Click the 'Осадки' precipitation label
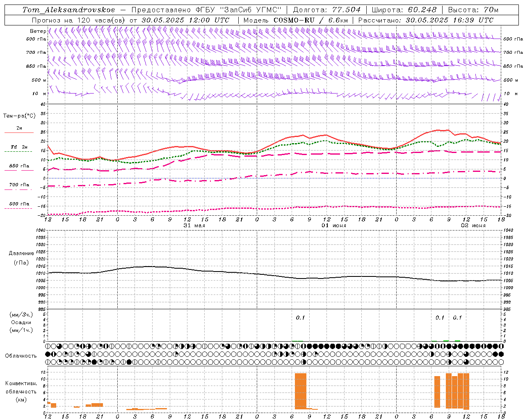This screenshot has height=420, width=525. (21, 322)
